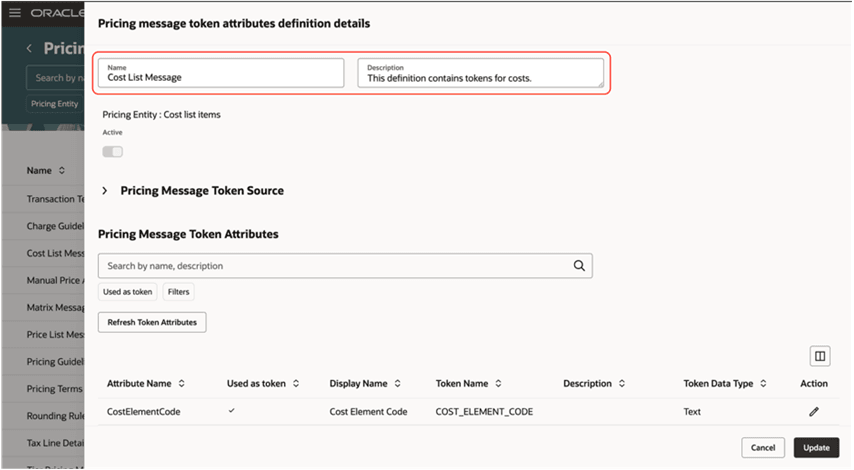Select Transaction row in background list
The width and height of the screenshot is (854, 470).
tap(44, 199)
